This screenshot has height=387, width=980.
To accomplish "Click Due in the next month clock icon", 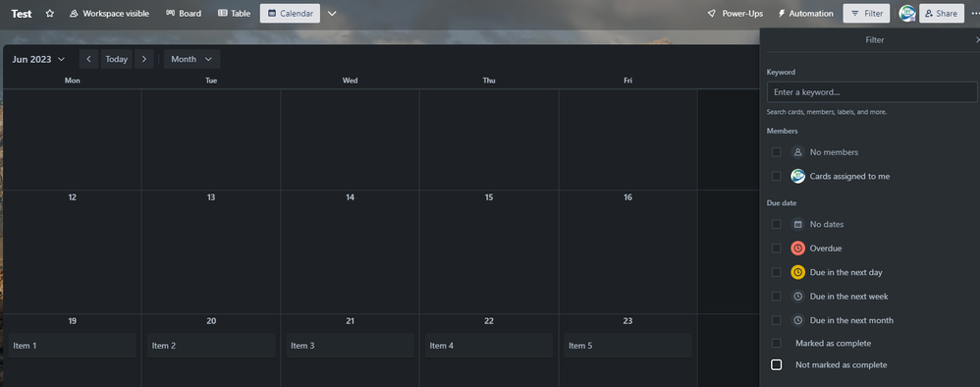I will tap(797, 320).
